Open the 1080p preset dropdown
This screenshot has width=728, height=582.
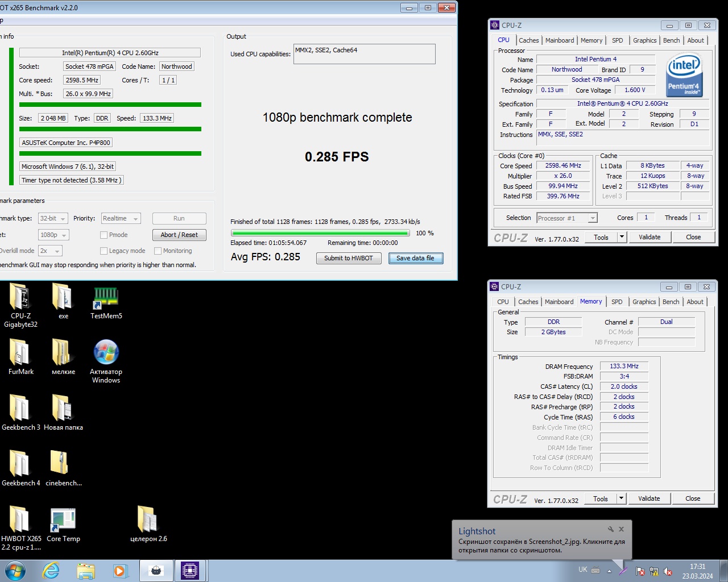click(53, 235)
